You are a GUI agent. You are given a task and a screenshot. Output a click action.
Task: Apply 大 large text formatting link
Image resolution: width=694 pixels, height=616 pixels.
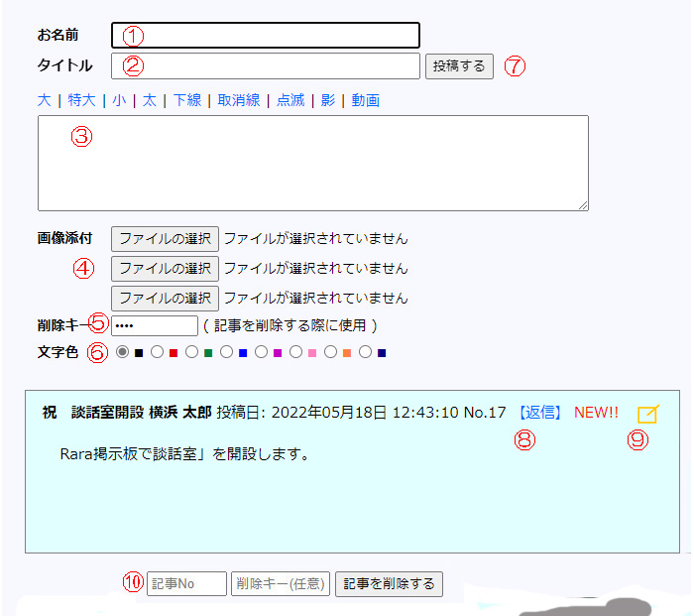(45, 100)
